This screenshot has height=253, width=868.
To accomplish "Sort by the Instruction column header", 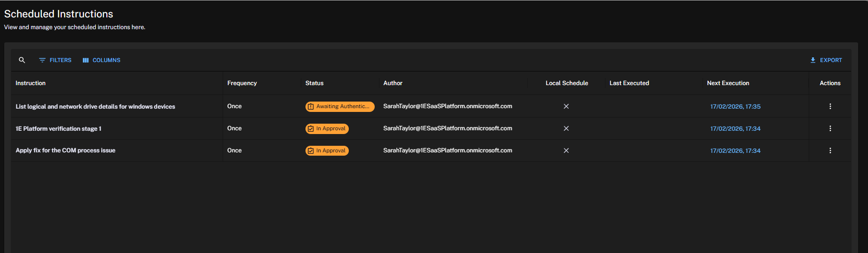I will pyautogui.click(x=31, y=83).
